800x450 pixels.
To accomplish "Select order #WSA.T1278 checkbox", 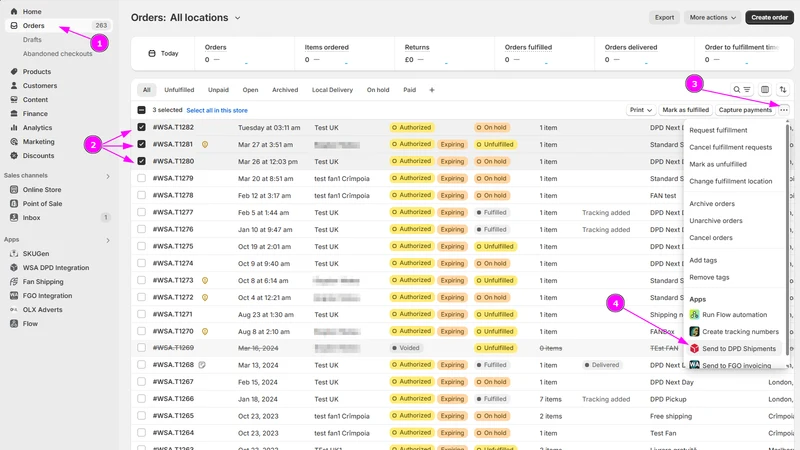I will (141, 195).
